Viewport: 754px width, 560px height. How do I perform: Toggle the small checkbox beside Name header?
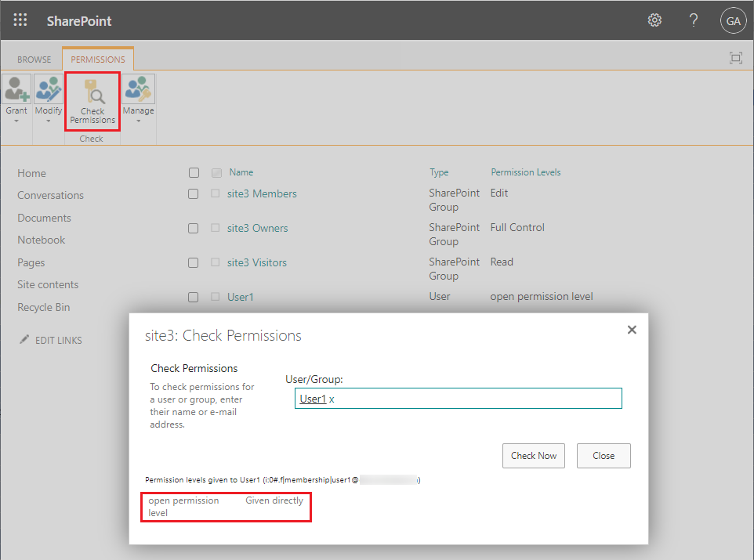[217, 172]
